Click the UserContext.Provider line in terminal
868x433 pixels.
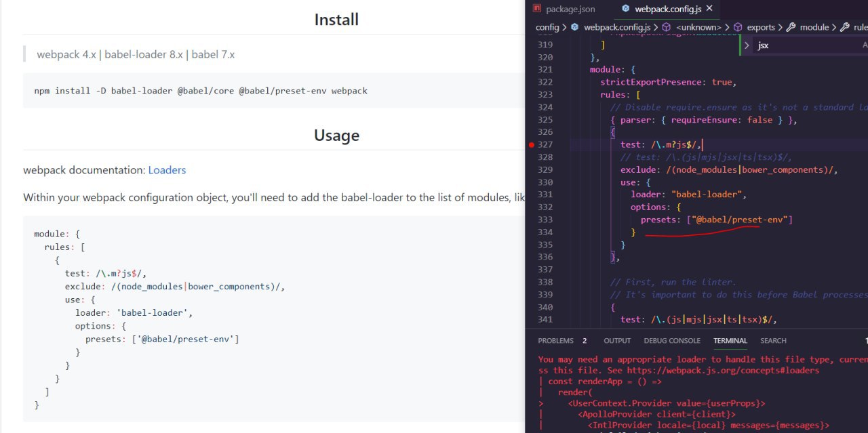tap(667, 403)
